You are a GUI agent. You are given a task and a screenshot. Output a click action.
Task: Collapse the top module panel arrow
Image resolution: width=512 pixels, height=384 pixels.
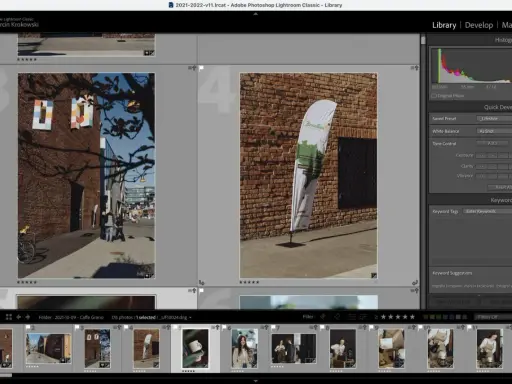click(x=256, y=14)
